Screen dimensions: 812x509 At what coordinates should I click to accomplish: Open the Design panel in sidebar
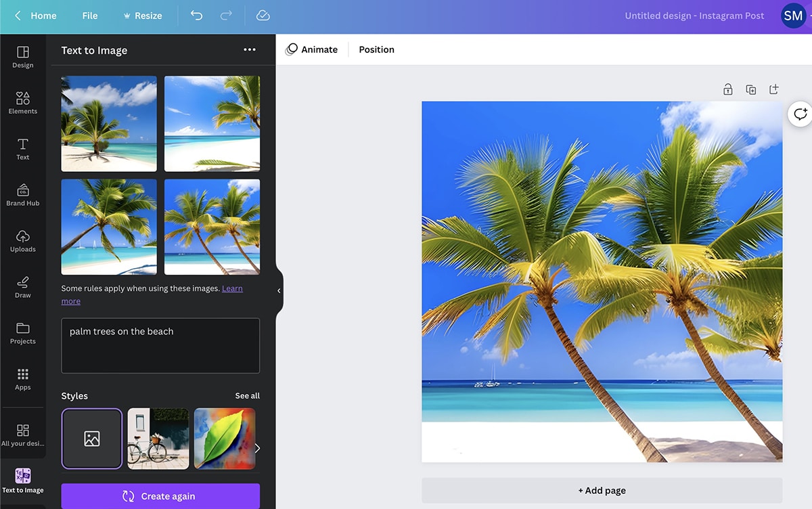tap(22, 57)
